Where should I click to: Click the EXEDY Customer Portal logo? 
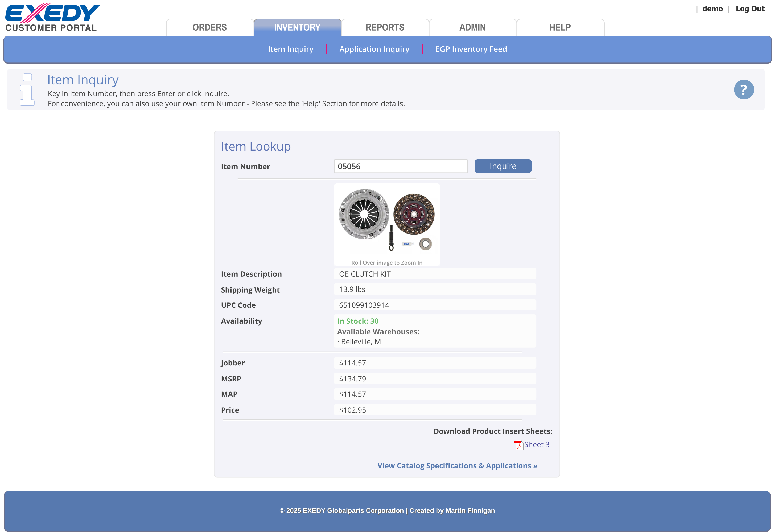coord(52,18)
